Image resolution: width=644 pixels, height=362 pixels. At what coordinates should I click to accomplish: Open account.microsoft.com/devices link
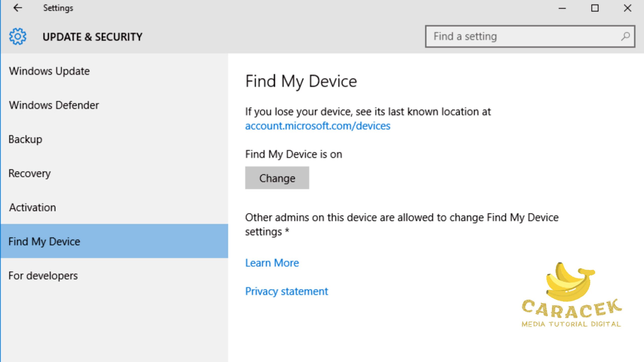(317, 126)
